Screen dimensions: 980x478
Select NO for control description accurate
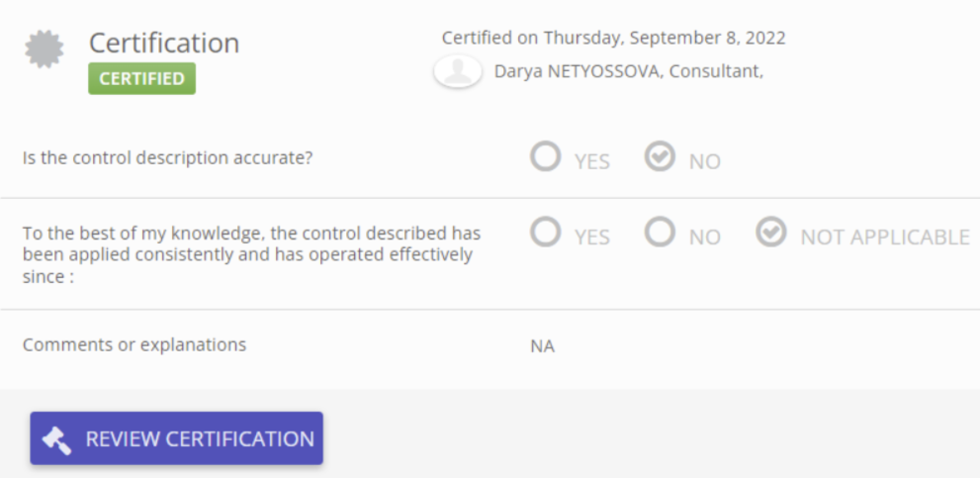(660, 156)
